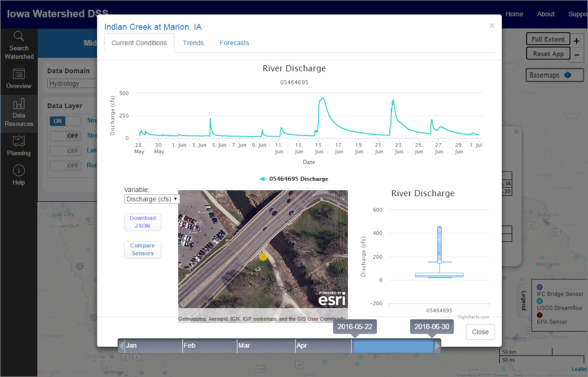Switch to the Trends tab

193,43
